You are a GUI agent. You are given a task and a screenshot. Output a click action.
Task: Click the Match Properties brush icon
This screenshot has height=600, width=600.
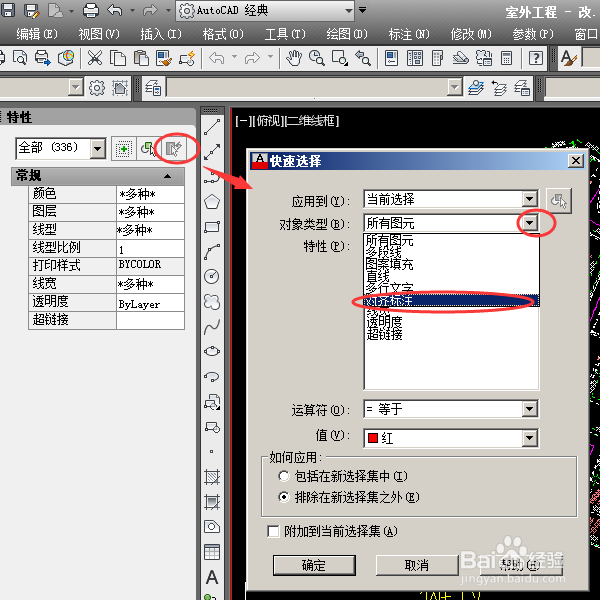pyautogui.click(x=164, y=58)
